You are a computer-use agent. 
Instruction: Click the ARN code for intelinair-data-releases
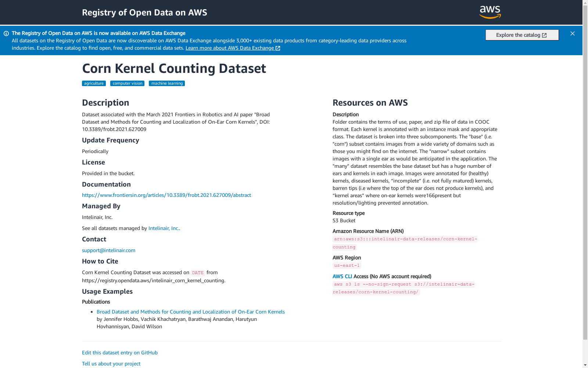point(405,243)
